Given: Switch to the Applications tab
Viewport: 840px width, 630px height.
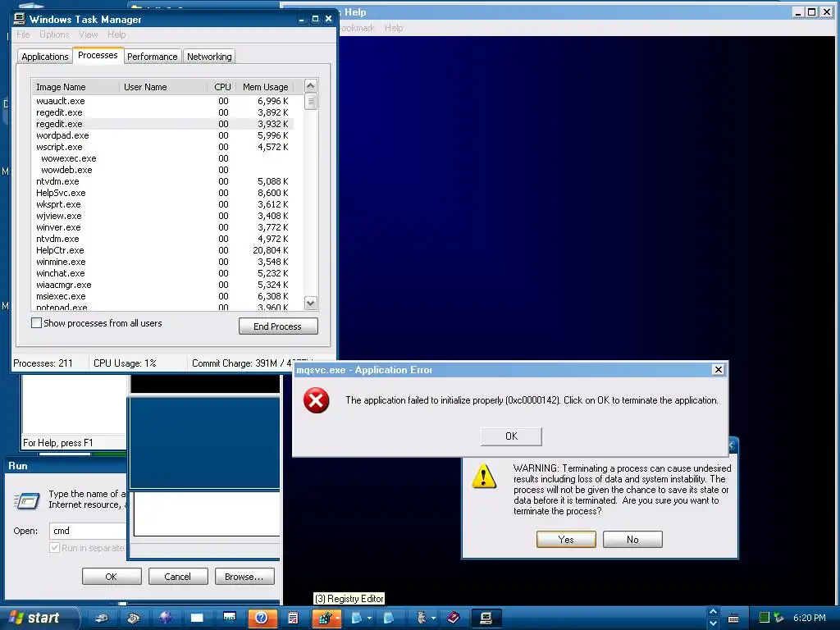Looking at the screenshot, I should [45, 57].
